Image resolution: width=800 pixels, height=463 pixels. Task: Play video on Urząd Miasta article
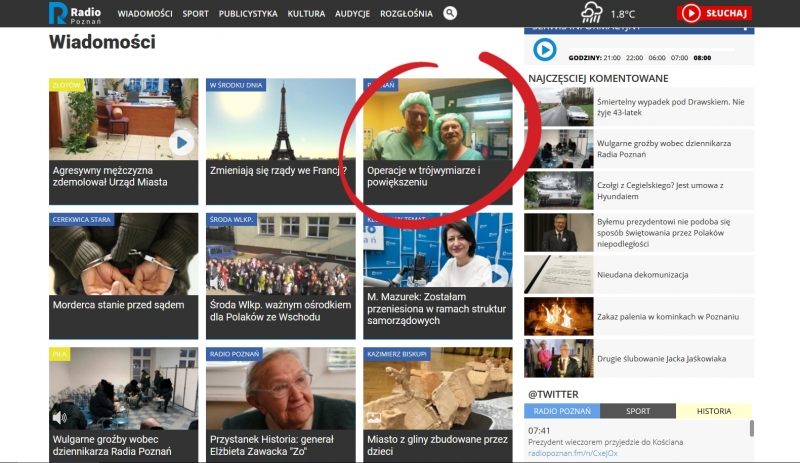(x=181, y=143)
